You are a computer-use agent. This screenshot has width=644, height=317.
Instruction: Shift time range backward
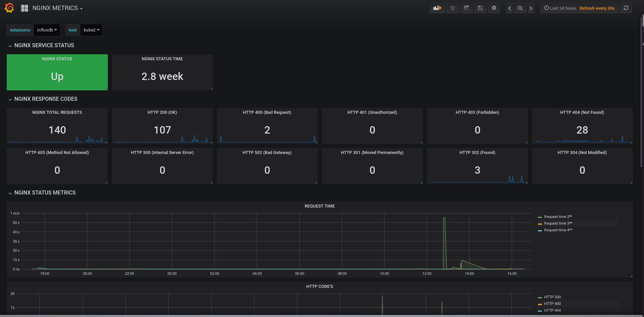click(509, 8)
